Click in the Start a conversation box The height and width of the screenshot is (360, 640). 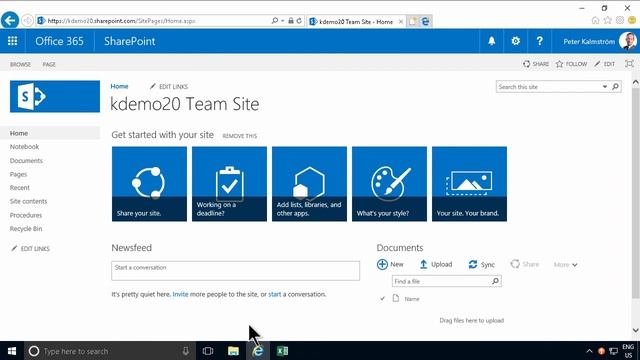click(x=236, y=271)
